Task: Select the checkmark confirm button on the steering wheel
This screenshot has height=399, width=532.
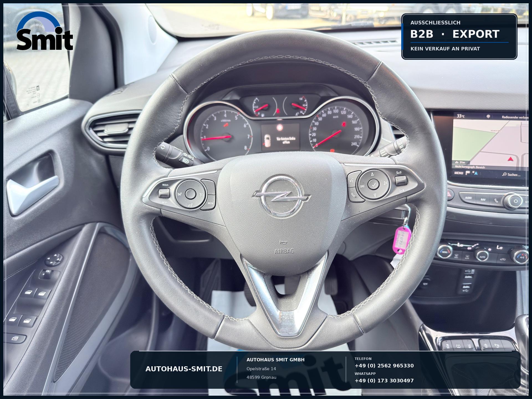Action: [x=374, y=184]
